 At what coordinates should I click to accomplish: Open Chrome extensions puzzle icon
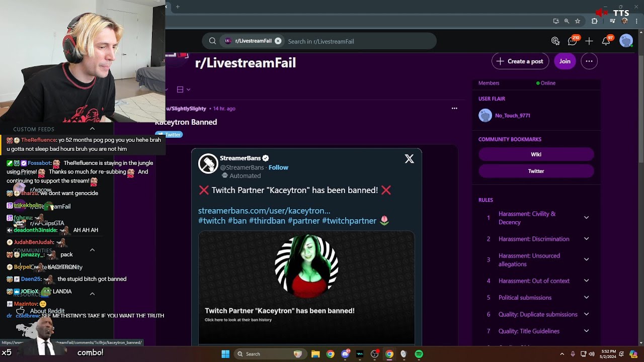click(x=594, y=21)
